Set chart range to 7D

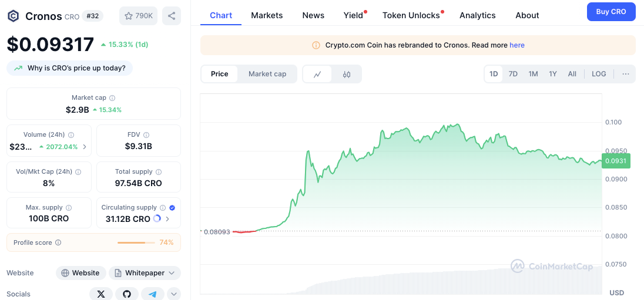click(513, 74)
